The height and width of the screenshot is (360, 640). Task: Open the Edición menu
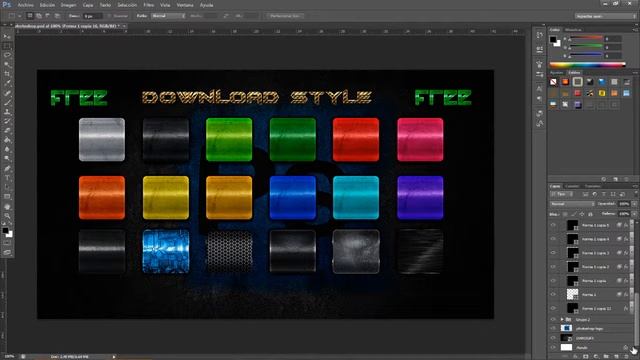[47, 5]
